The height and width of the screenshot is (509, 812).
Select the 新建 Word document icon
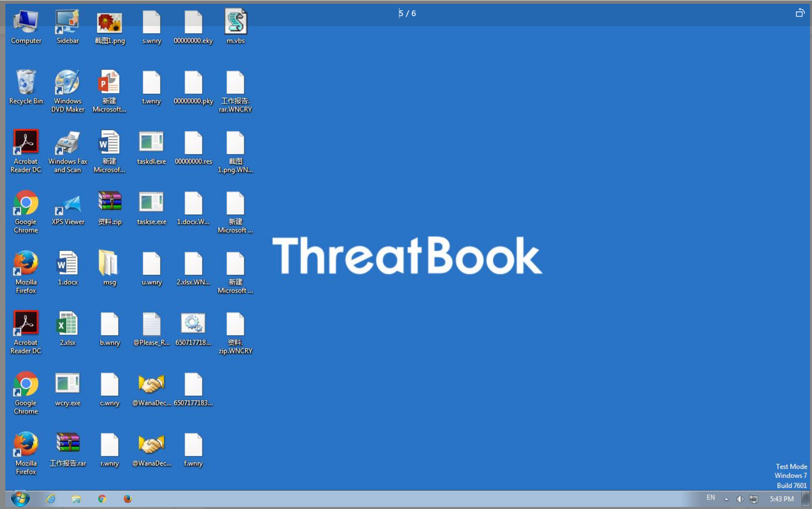pyautogui.click(x=109, y=152)
